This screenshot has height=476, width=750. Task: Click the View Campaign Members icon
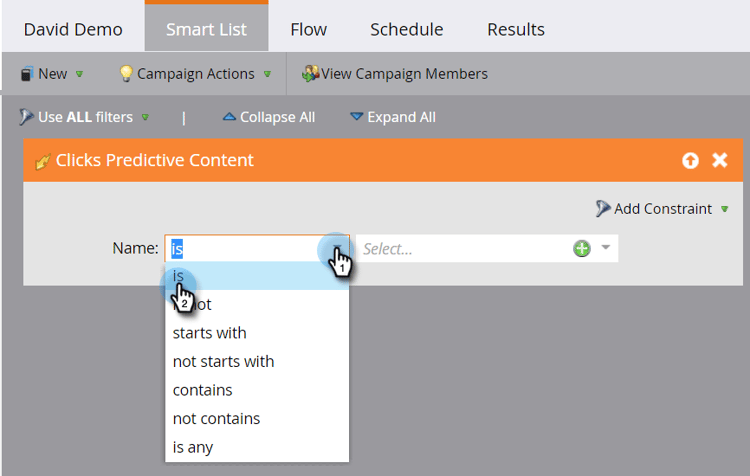pos(310,74)
